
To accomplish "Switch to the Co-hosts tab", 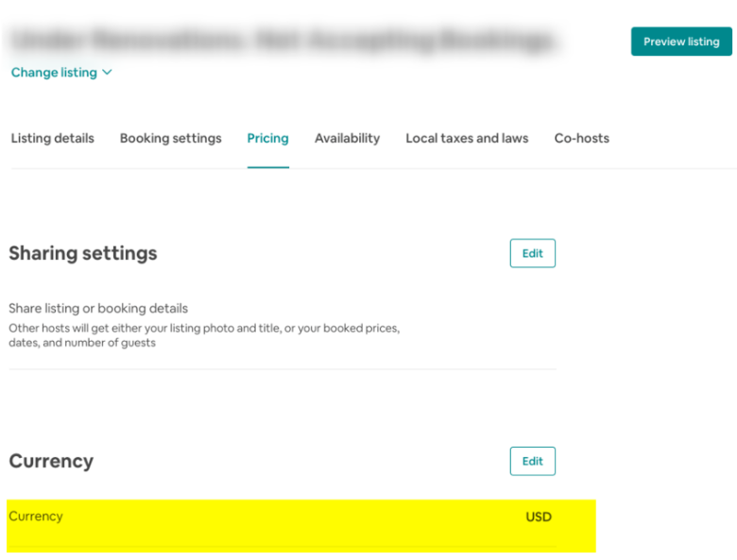I will click(x=581, y=138).
